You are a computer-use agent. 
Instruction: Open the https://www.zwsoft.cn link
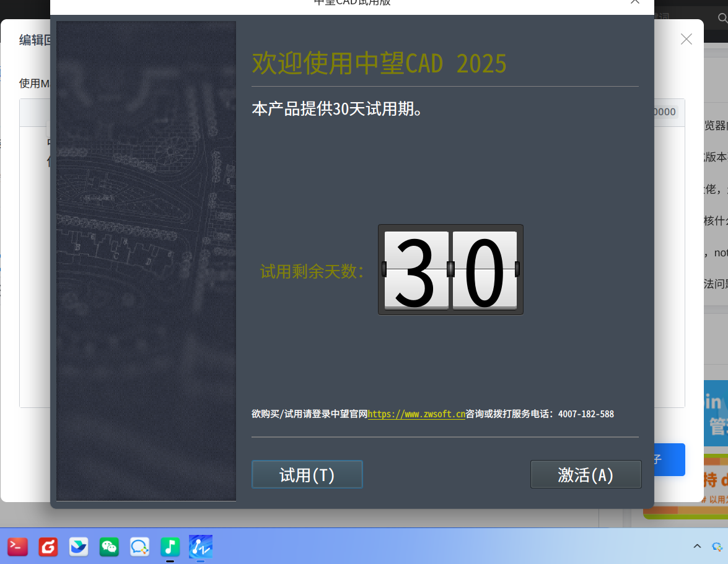(416, 414)
